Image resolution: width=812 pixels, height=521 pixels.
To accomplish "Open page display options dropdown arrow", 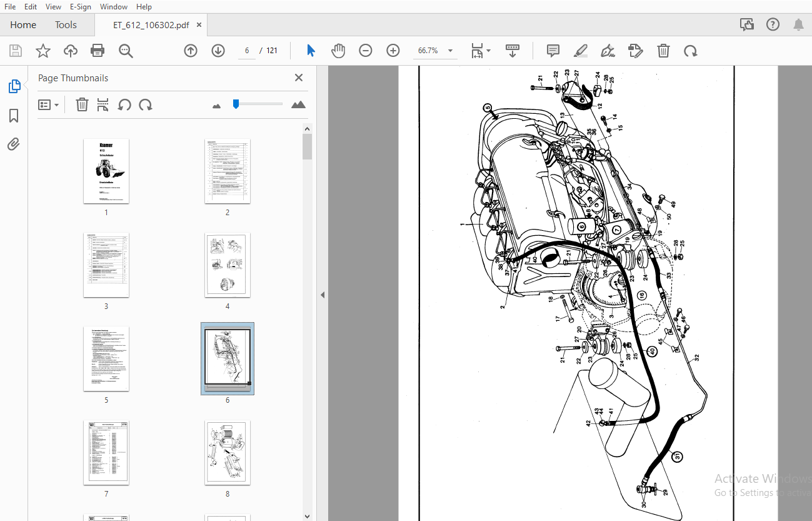I will tap(489, 51).
